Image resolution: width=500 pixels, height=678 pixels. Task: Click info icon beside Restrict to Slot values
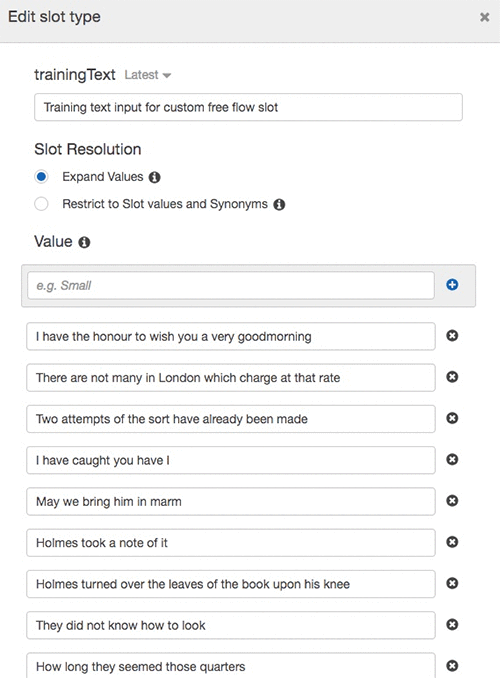pyautogui.click(x=279, y=205)
